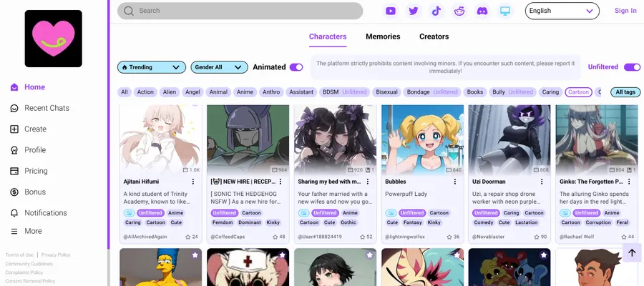Select the BDSM Unfiltered tag chip
644x286 pixels.
pos(345,92)
